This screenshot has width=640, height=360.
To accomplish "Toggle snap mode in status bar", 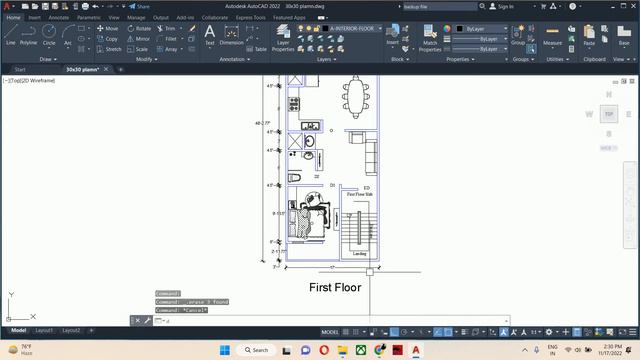I will click(x=356, y=332).
